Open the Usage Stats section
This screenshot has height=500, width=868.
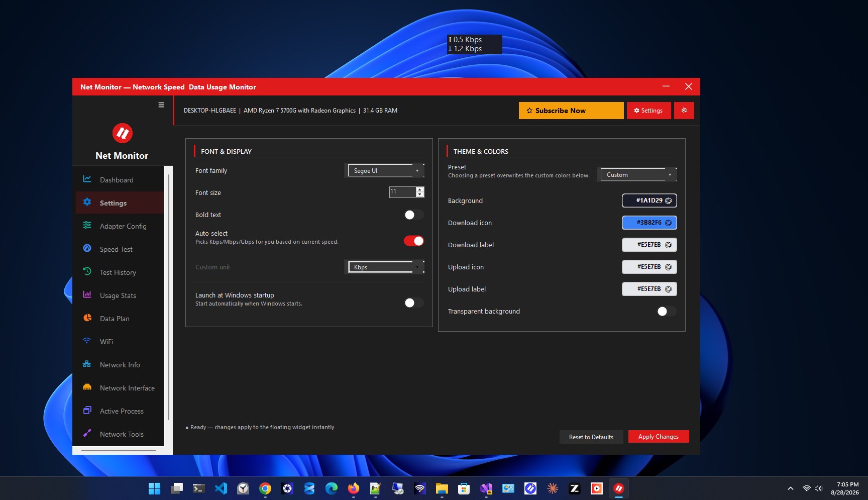click(120, 295)
